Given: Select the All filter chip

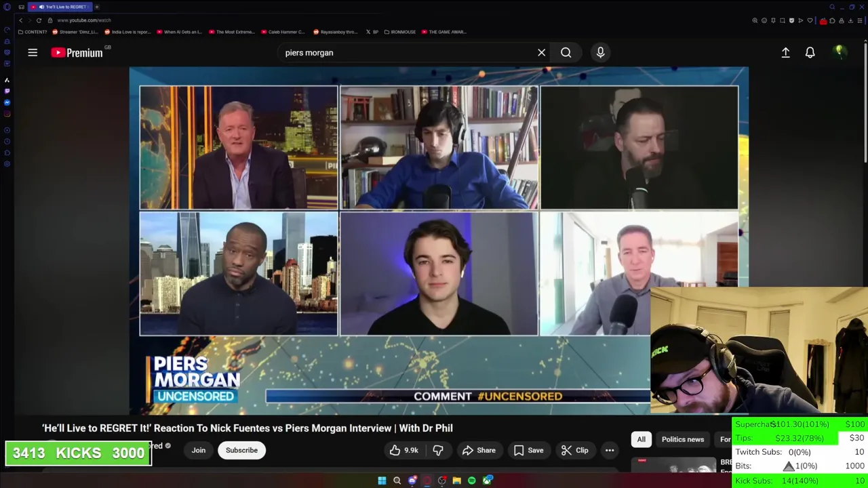Looking at the screenshot, I should [x=641, y=439].
